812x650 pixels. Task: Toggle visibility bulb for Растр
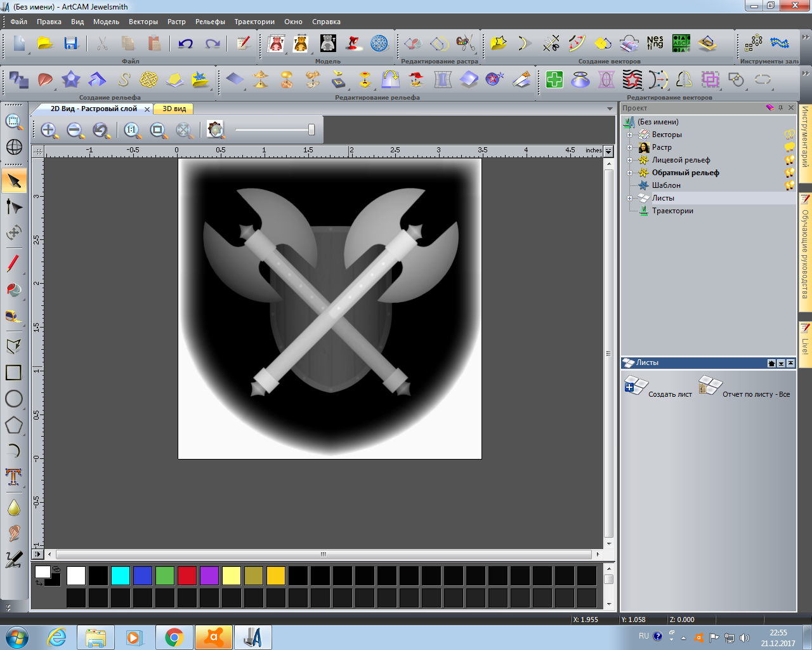[x=790, y=147]
